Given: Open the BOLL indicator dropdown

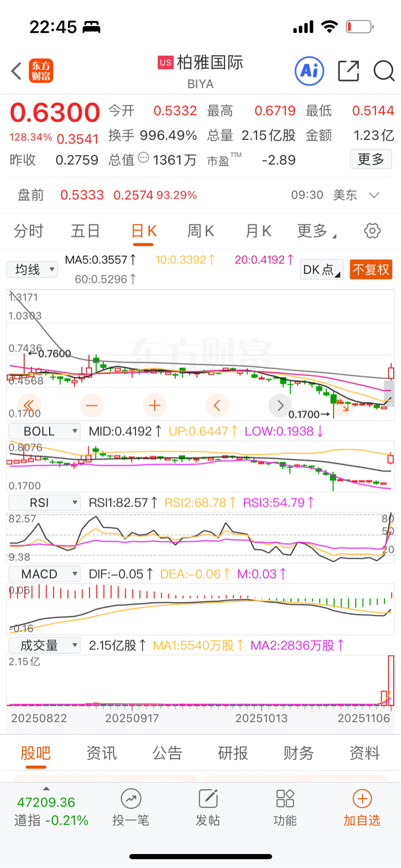Looking at the screenshot, I should pyautogui.click(x=44, y=431).
